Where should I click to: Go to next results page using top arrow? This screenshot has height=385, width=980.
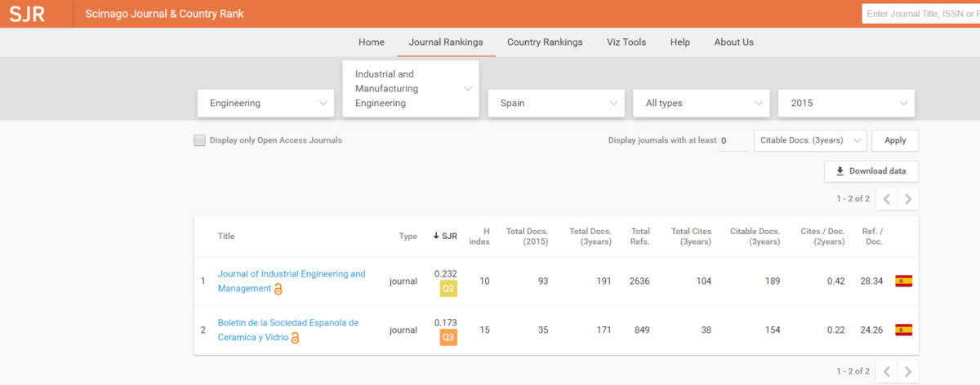tap(908, 199)
